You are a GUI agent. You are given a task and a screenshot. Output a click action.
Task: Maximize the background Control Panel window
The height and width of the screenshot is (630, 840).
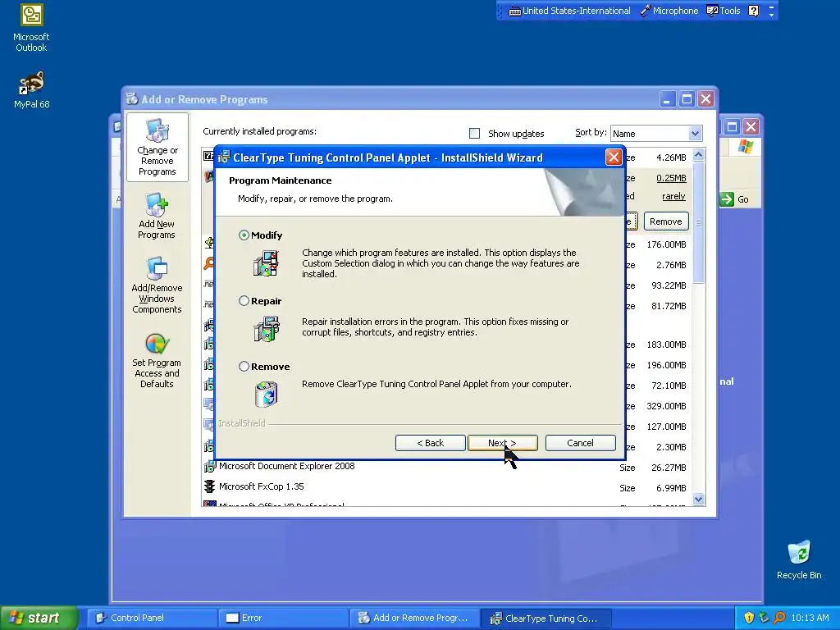[x=733, y=127]
